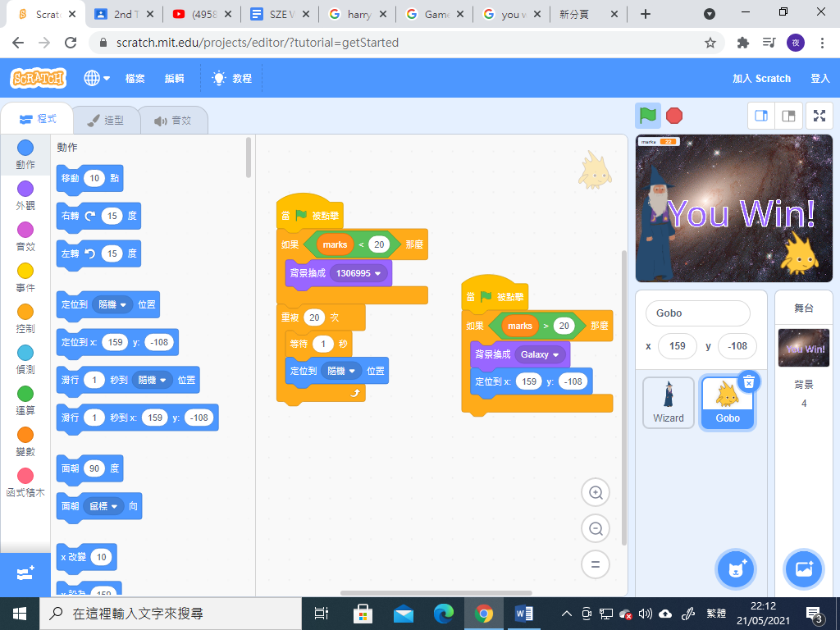
Task: Select the Wizard sprite thumbnail
Action: click(668, 402)
